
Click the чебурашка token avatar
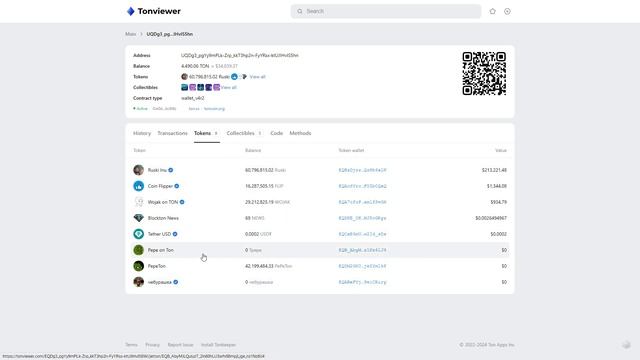point(138,282)
